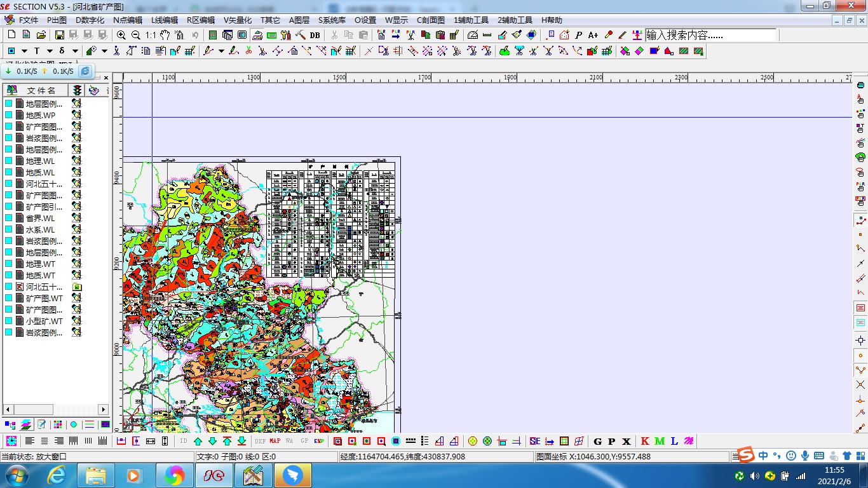The width and height of the screenshot is (868, 488).
Task: Click the left-align text icon in bottom toolbar
Action: (x=30, y=441)
